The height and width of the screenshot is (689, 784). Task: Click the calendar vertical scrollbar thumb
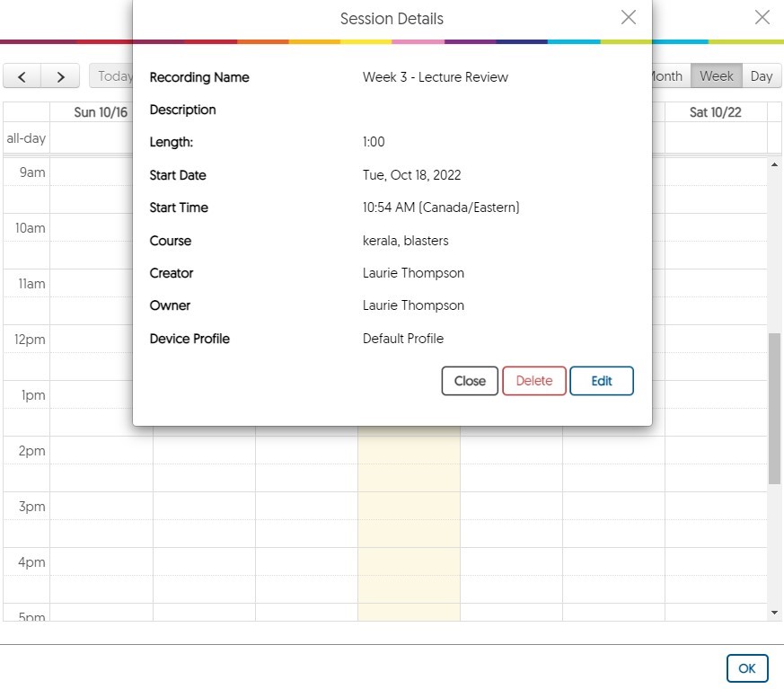tap(774, 408)
